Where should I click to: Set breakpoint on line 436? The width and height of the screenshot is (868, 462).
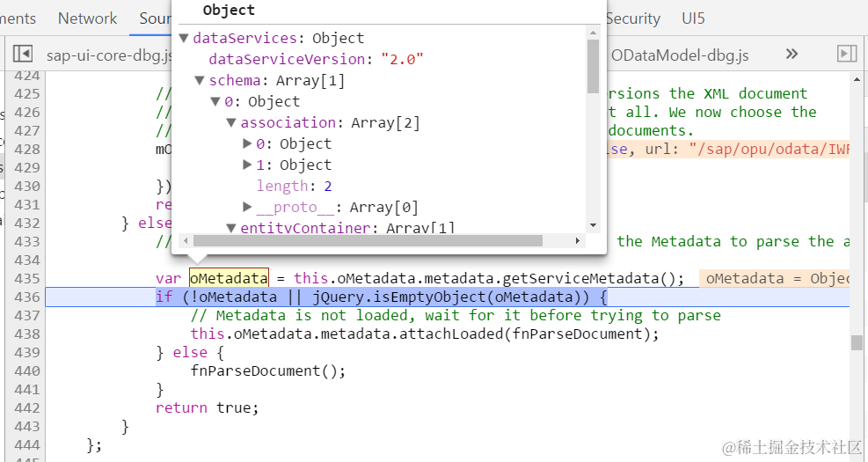[27, 297]
